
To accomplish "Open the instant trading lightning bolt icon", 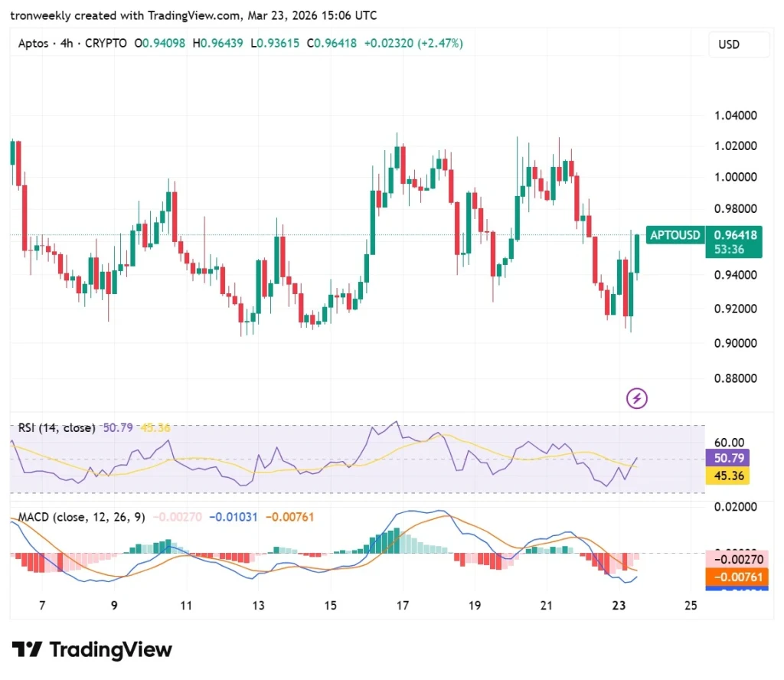I will pyautogui.click(x=636, y=398).
